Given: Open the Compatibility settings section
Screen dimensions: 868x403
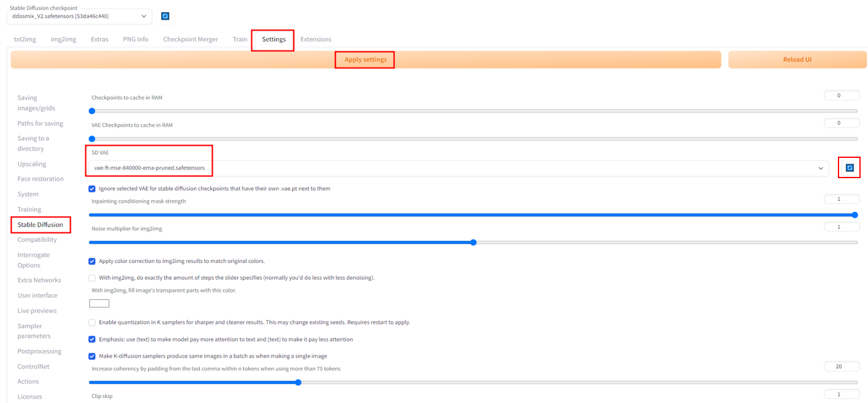Looking at the screenshot, I should 37,240.
